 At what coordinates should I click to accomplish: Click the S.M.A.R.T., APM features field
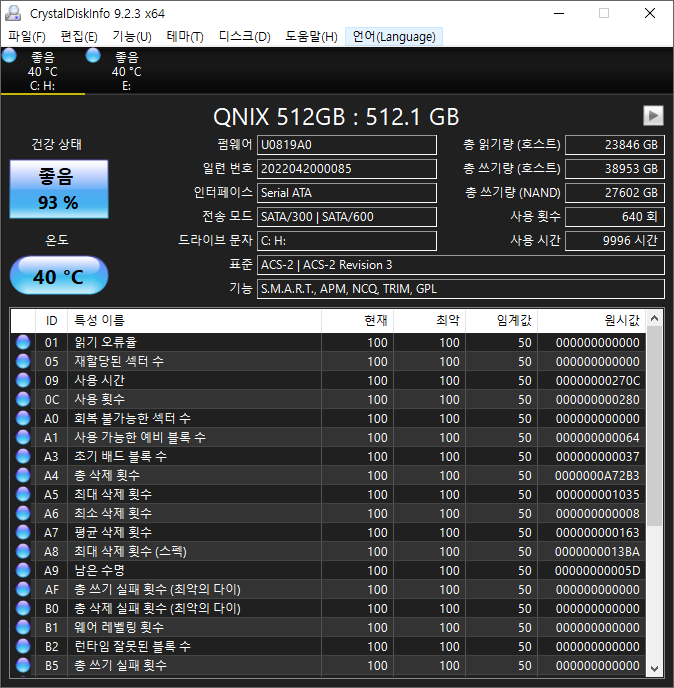pyautogui.click(x=461, y=289)
